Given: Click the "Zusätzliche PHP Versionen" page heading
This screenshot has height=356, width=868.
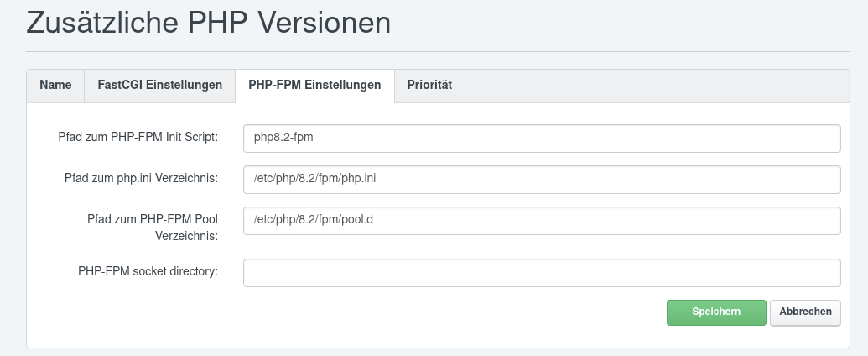Looking at the screenshot, I should point(209,23).
